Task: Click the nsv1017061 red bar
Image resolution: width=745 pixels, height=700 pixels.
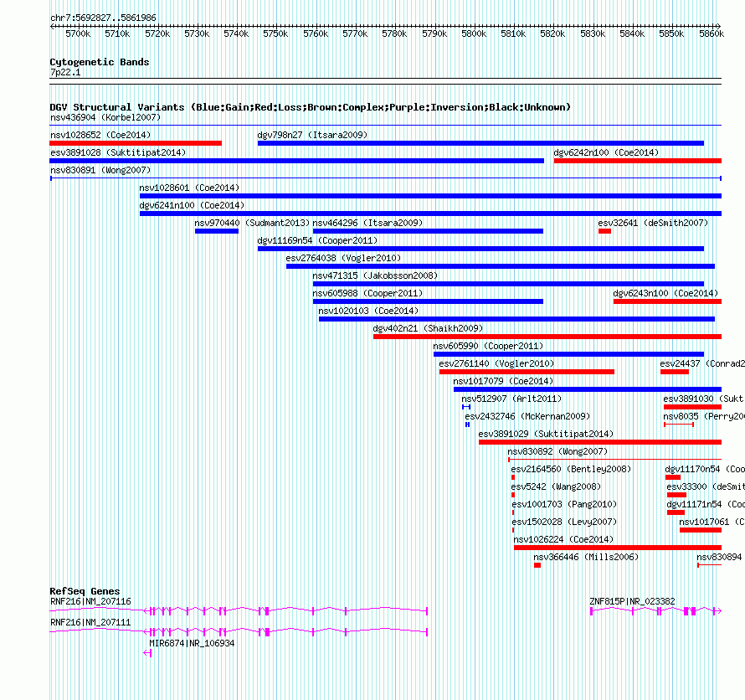Action: tap(701, 530)
